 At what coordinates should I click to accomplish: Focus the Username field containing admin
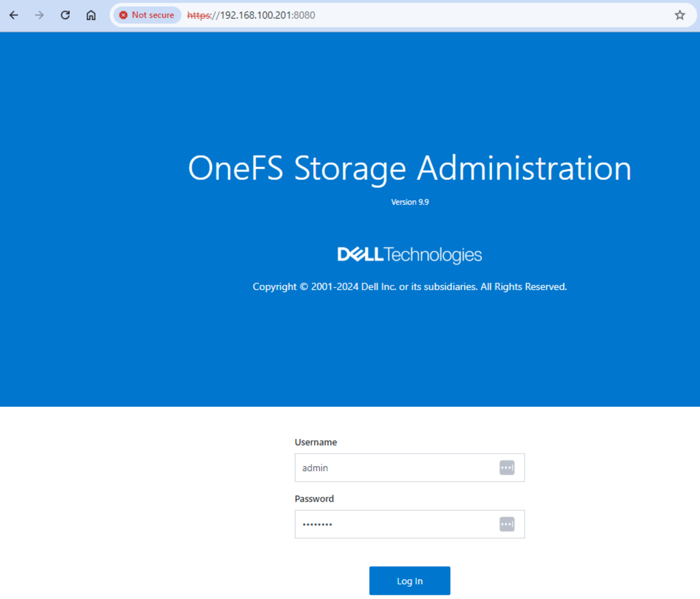coord(410,467)
